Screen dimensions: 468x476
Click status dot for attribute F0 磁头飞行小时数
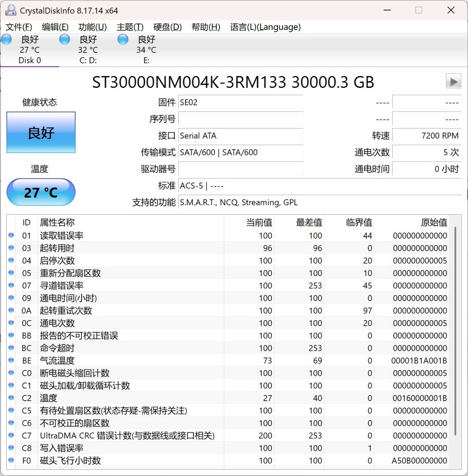(11, 460)
